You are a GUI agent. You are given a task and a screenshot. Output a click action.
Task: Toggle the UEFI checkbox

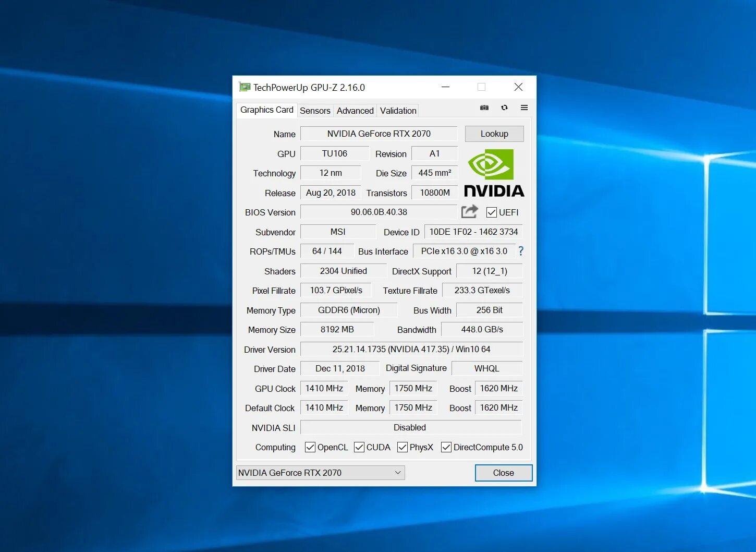[491, 212]
